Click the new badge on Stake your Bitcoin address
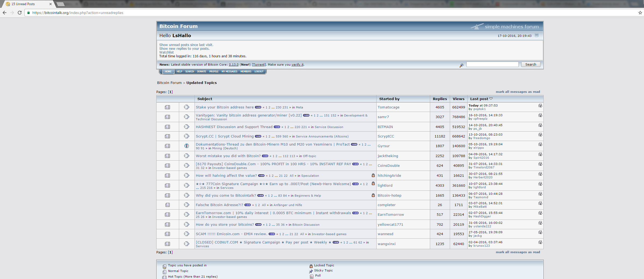Image resolution: width=644 pixels, height=279 pixels. 258,107
